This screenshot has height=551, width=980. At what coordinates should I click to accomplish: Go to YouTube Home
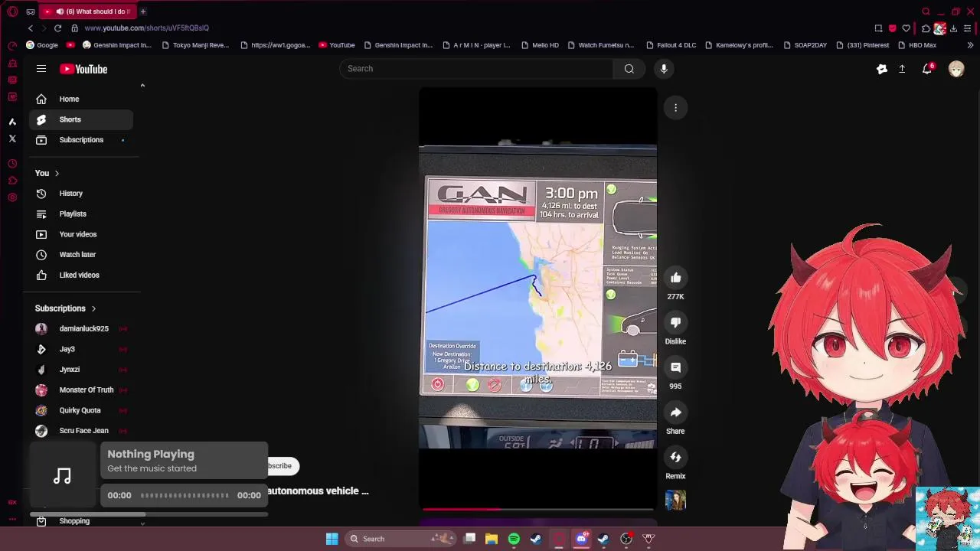tap(81, 99)
